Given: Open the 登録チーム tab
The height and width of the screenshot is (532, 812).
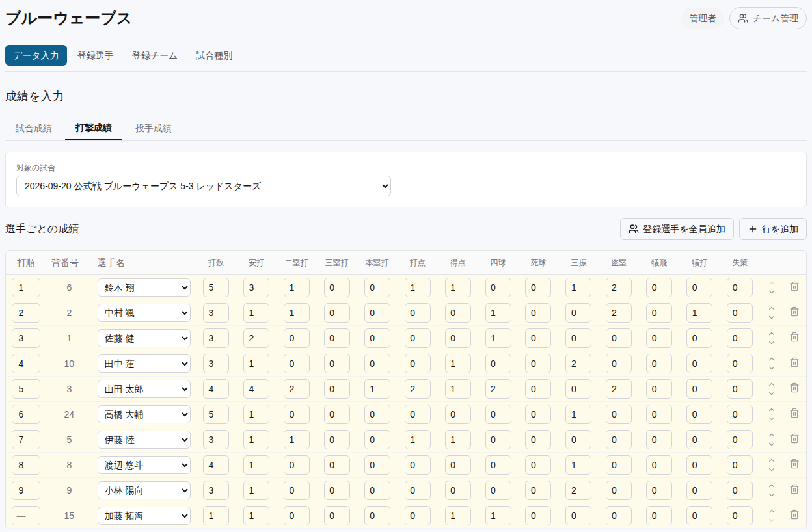Looking at the screenshot, I should (x=155, y=55).
